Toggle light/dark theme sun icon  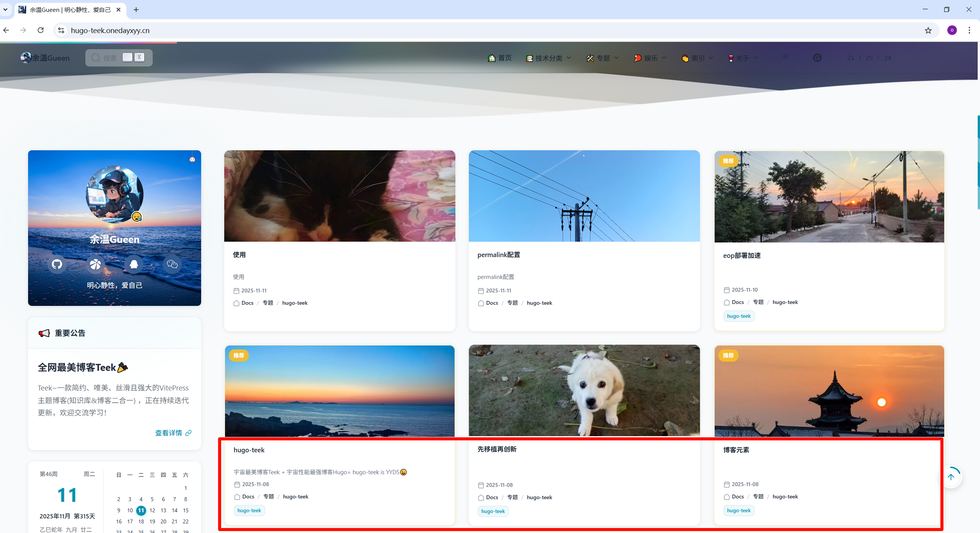[x=785, y=57]
